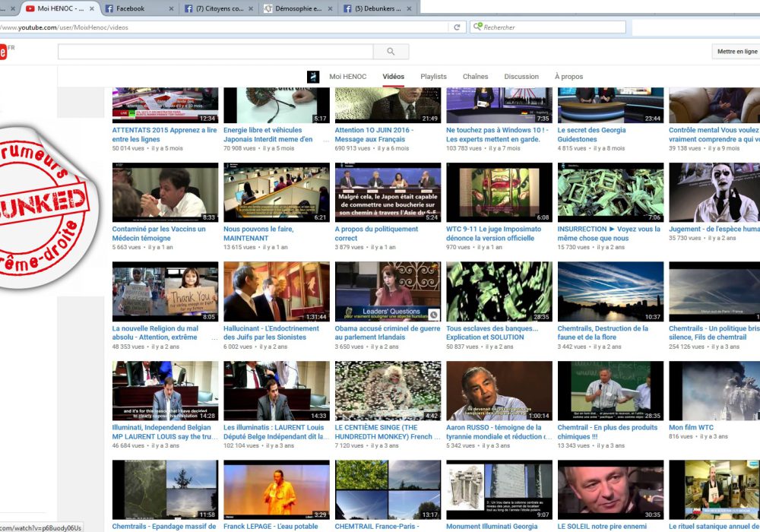Click the Moi HENOC channel name

tap(347, 77)
